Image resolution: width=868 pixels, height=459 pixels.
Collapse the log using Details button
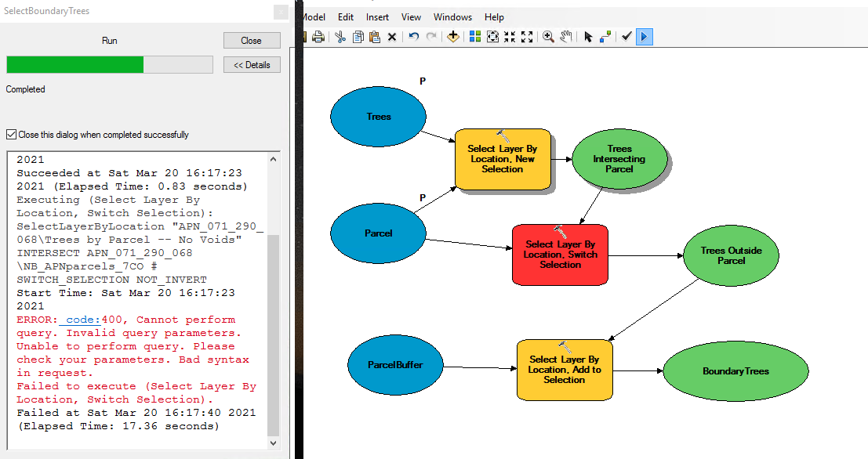click(252, 65)
